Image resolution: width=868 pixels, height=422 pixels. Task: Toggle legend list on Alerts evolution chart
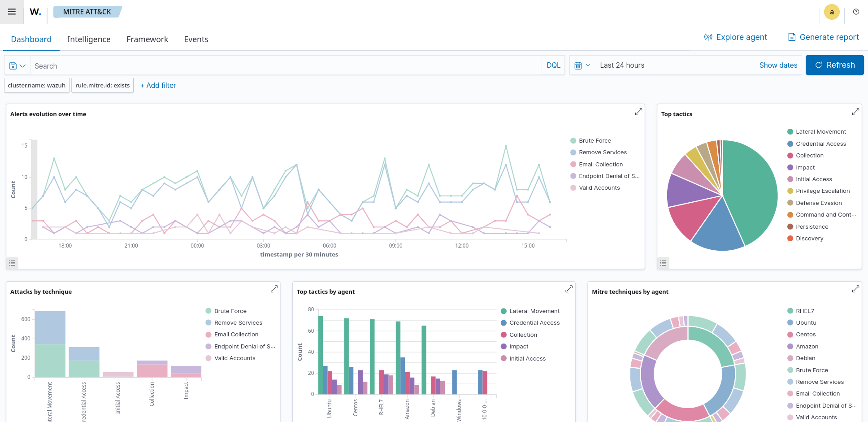tap(12, 263)
